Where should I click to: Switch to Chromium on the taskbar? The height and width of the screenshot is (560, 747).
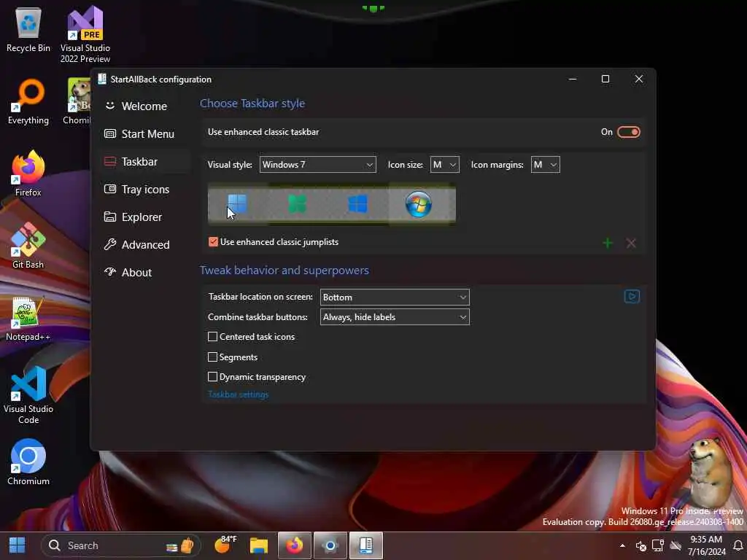(330, 545)
